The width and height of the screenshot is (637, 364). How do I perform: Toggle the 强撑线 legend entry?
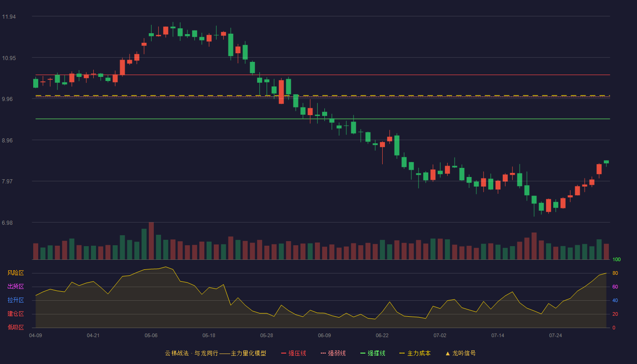(373, 353)
